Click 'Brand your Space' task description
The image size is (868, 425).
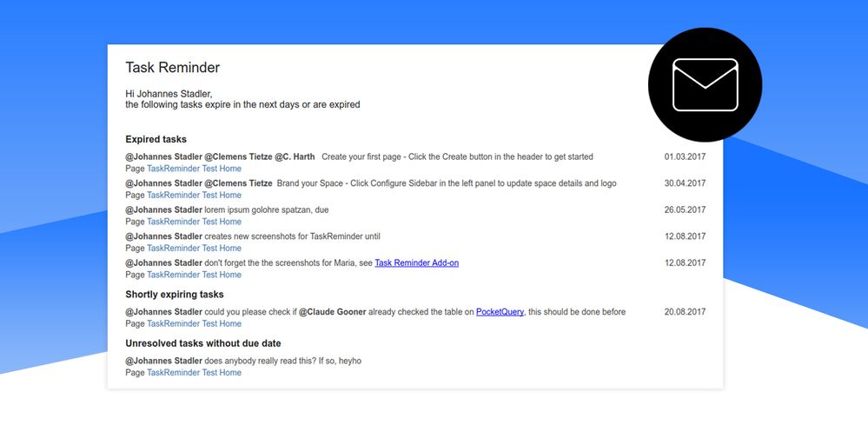coord(447,183)
